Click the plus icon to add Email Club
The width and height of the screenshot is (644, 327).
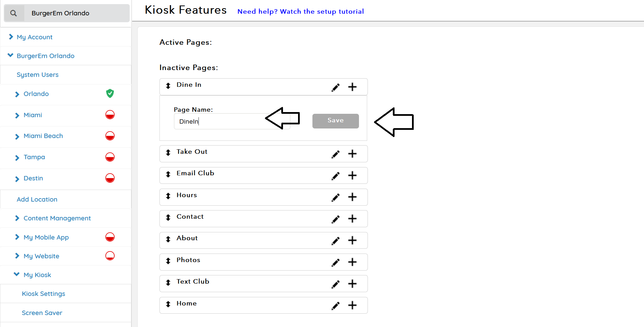352,176
